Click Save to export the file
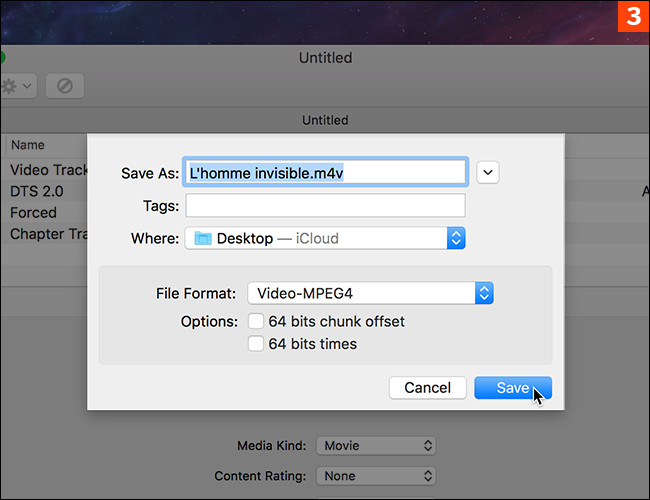The height and width of the screenshot is (500, 650). click(x=512, y=387)
